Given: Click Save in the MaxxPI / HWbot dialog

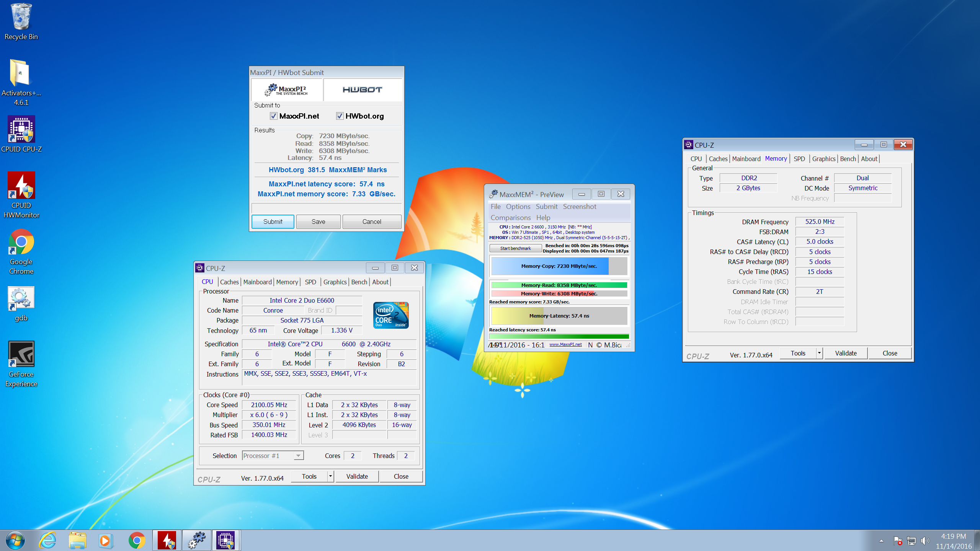Looking at the screenshot, I should pyautogui.click(x=318, y=222).
